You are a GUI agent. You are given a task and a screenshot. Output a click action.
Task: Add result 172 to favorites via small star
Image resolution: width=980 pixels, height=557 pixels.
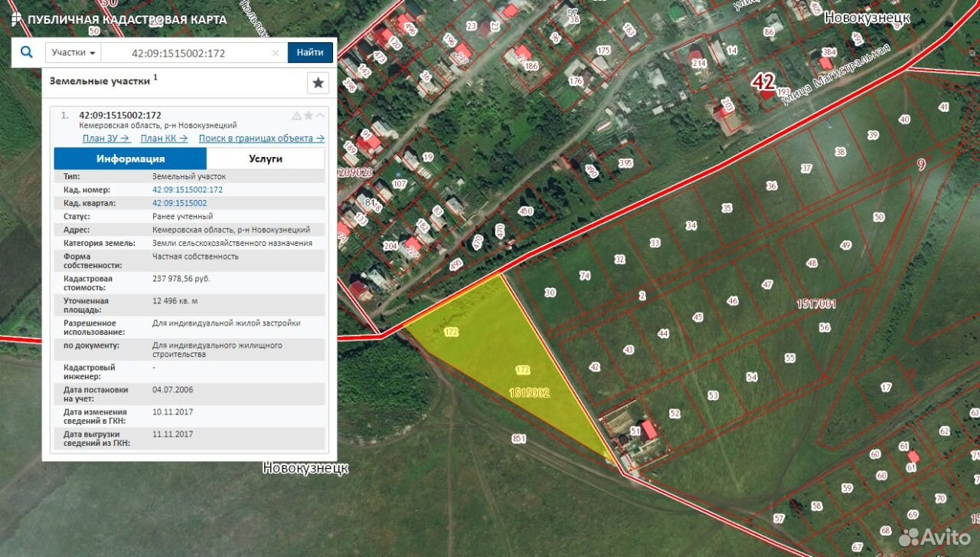309,116
